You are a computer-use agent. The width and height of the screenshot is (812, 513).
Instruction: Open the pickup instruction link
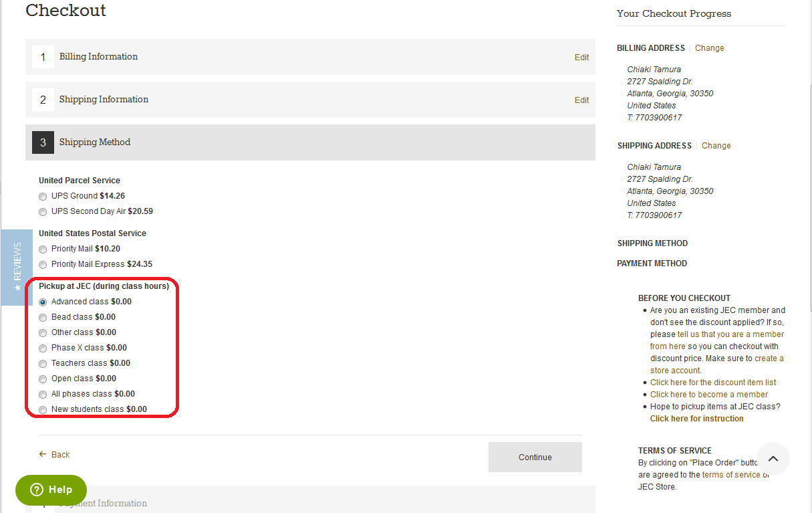coord(696,419)
